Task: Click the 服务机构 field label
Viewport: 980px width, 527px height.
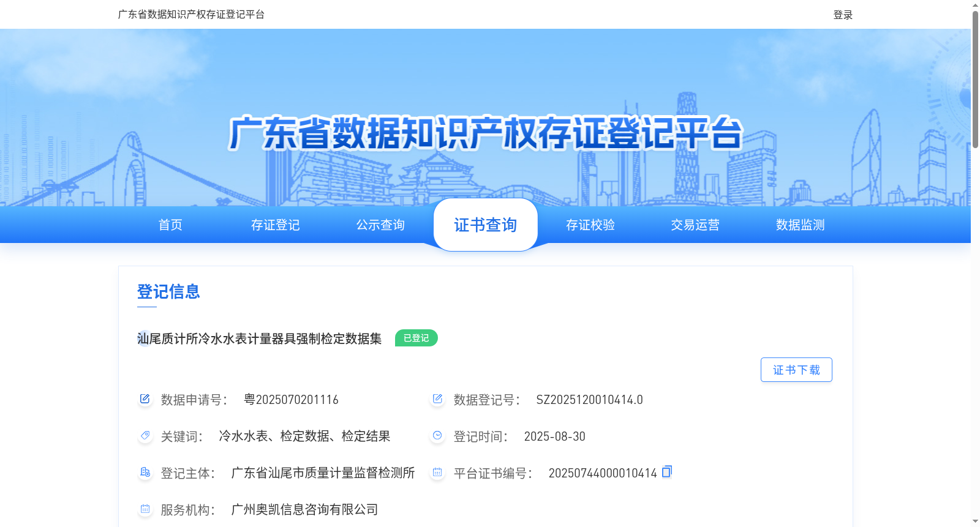Action: pos(188,510)
